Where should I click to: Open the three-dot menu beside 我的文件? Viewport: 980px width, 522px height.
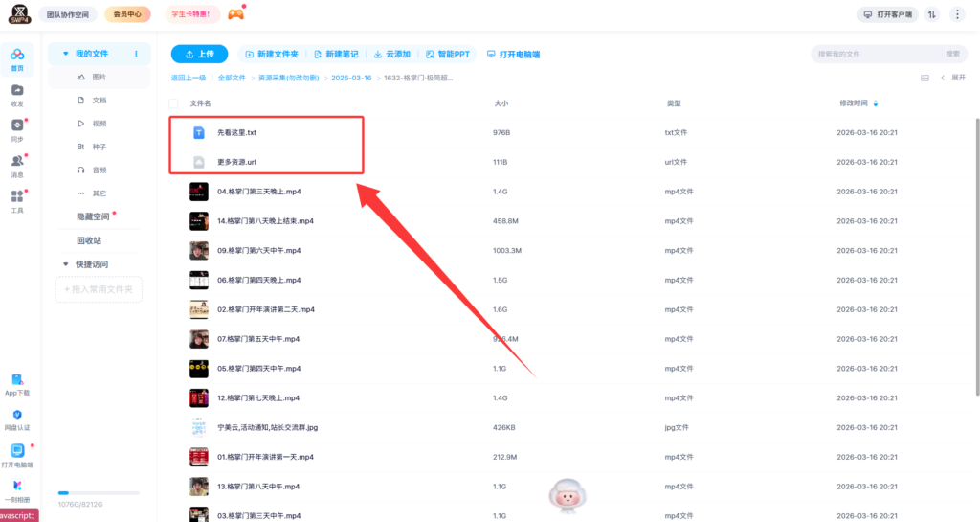[x=136, y=54]
